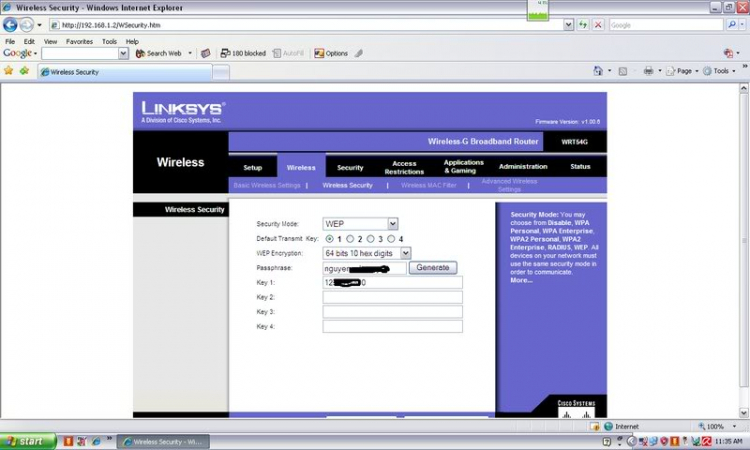This screenshot has height=450, width=750.
Task: Switch to the router Security tab
Action: coord(350,167)
